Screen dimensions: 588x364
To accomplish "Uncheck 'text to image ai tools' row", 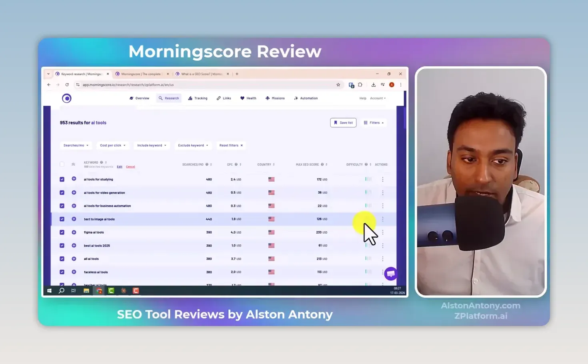I will pos(62,219).
